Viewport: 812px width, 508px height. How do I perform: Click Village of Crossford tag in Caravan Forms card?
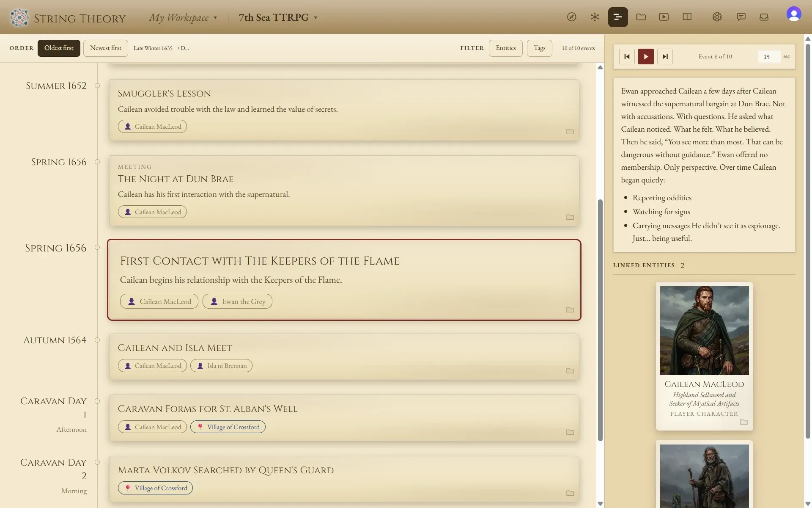tap(228, 427)
